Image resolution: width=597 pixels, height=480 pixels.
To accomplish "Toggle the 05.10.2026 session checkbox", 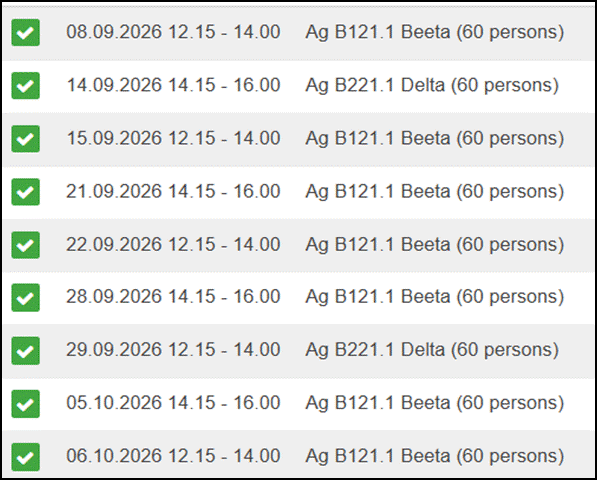I will coord(26,404).
